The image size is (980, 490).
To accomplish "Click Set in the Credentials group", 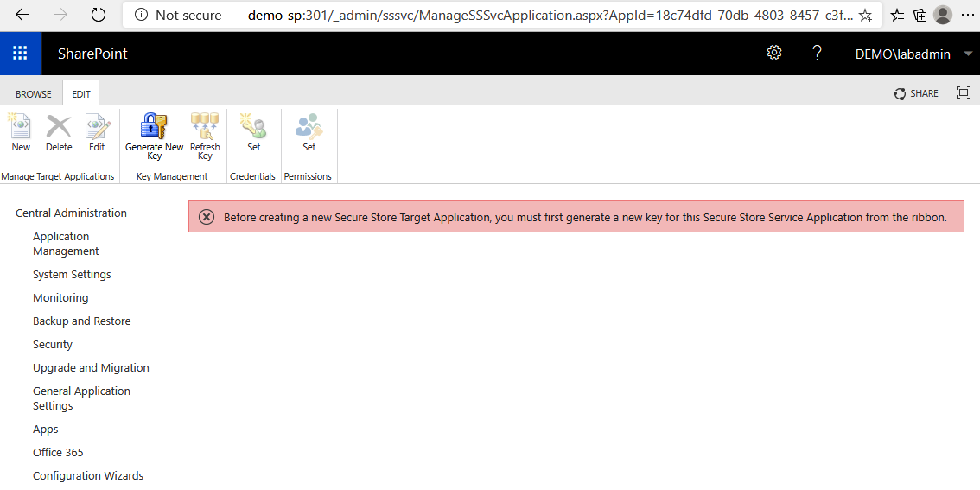I will coord(254,132).
